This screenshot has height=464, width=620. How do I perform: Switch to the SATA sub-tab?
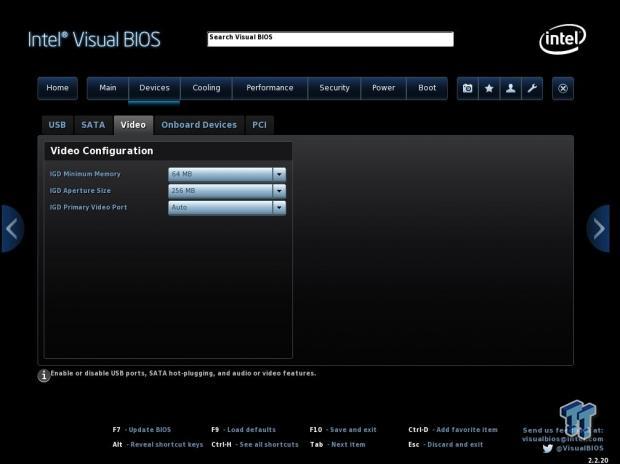pyautogui.click(x=93, y=125)
